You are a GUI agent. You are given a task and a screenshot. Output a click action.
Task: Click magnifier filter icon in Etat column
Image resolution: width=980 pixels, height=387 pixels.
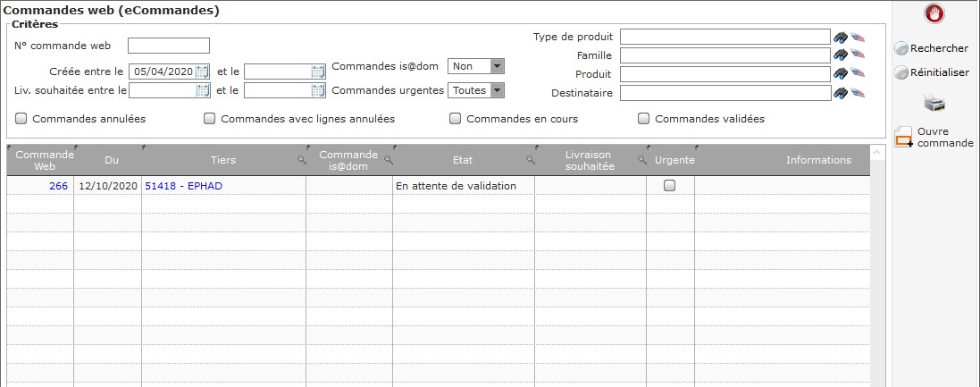531,160
